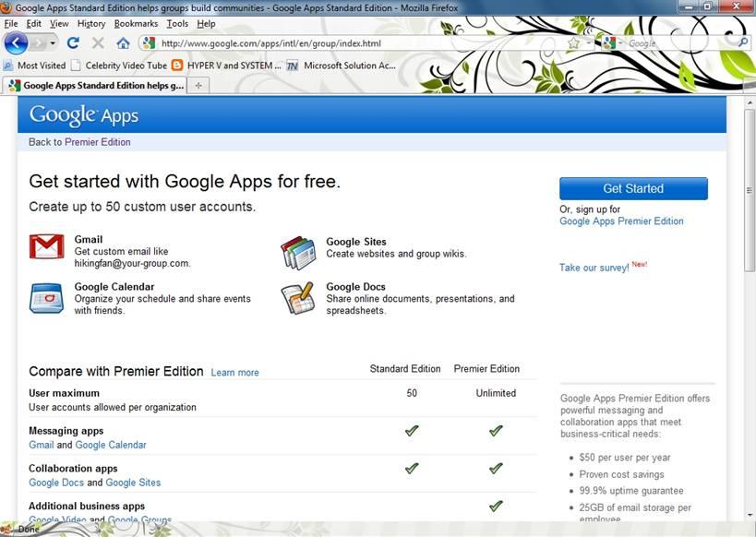Open the Google Sites link under Collaboration apps
The width and height of the screenshot is (756, 537).
[x=133, y=482]
